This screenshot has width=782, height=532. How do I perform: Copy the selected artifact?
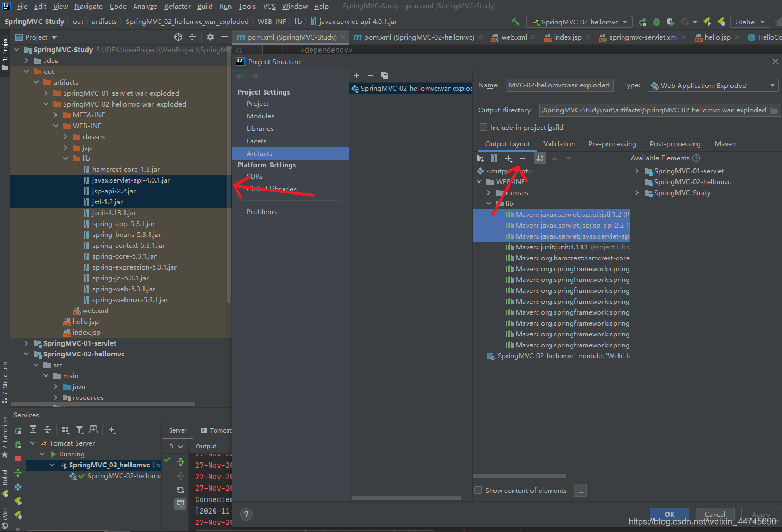point(385,76)
